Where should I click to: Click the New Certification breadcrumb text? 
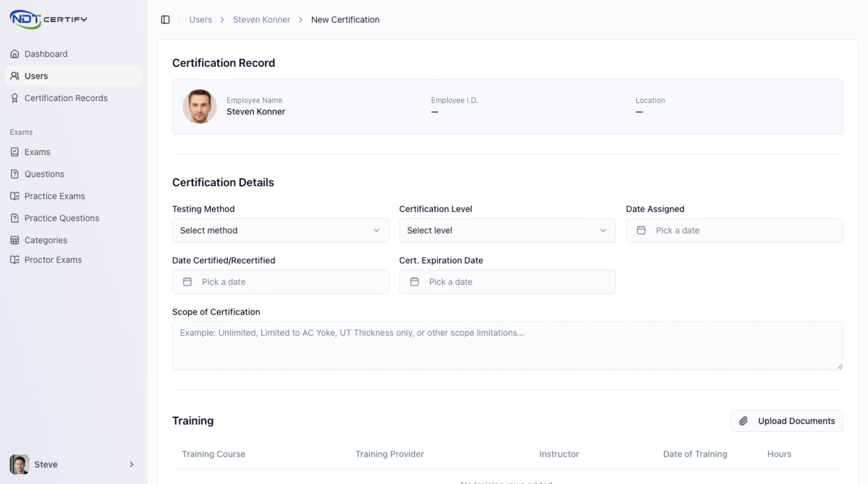[x=345, y=20]
